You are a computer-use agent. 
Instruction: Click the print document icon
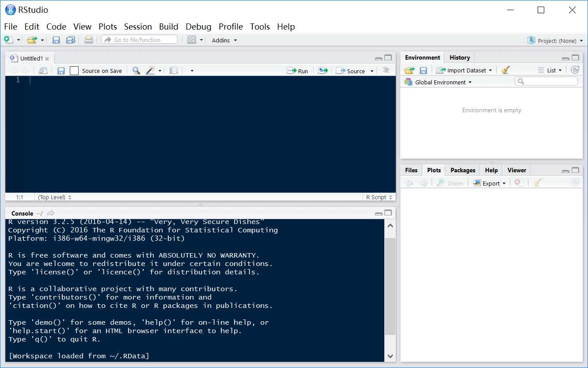[x=88, y=40]
